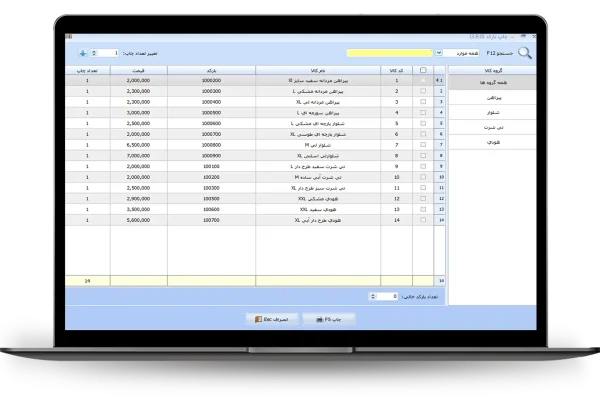This screenshot has width=600, height=400.
Task: Select the شلوار product group
Action: tap(492, 113)
